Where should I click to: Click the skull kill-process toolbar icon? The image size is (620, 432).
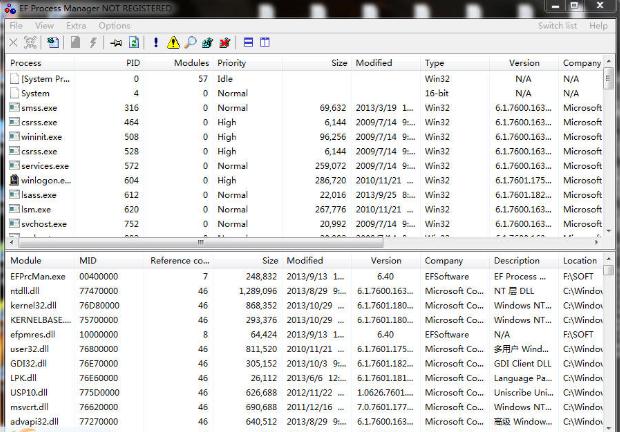pyautogui.click(x=32, y=43)
